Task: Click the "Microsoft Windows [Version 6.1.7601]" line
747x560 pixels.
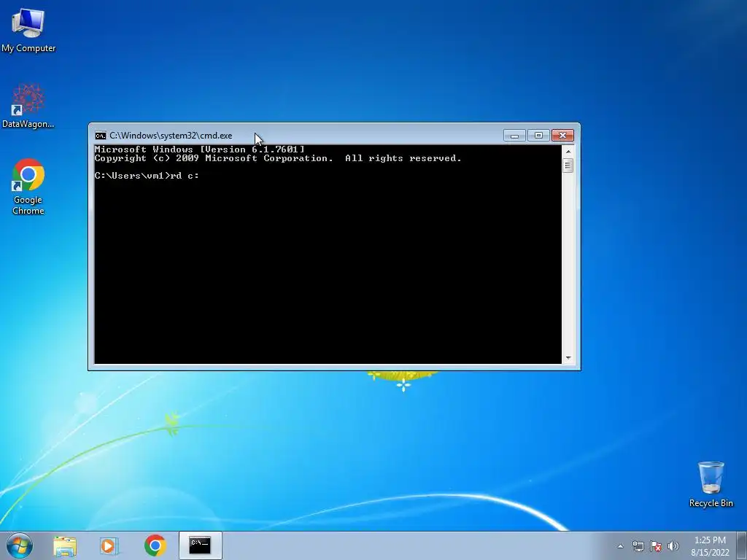Action: coord(200,149)
